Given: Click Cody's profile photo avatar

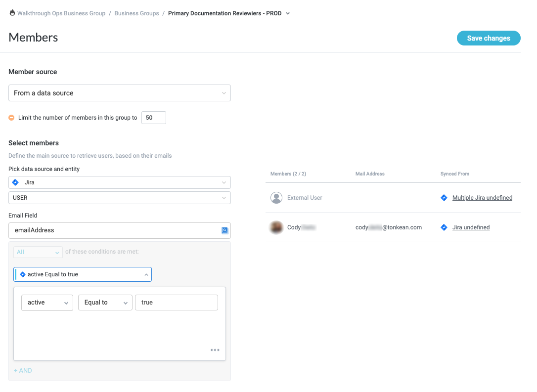Looking at the screenshot, I should 276,227.
